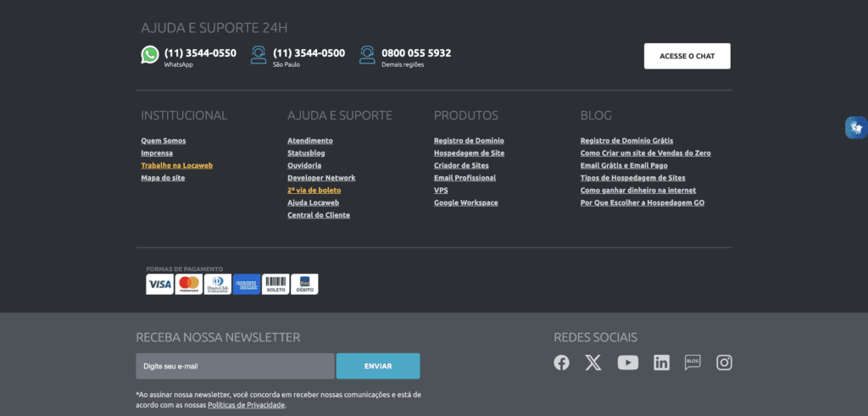Click the Diners Club payment icon

[x=218, y=285]
